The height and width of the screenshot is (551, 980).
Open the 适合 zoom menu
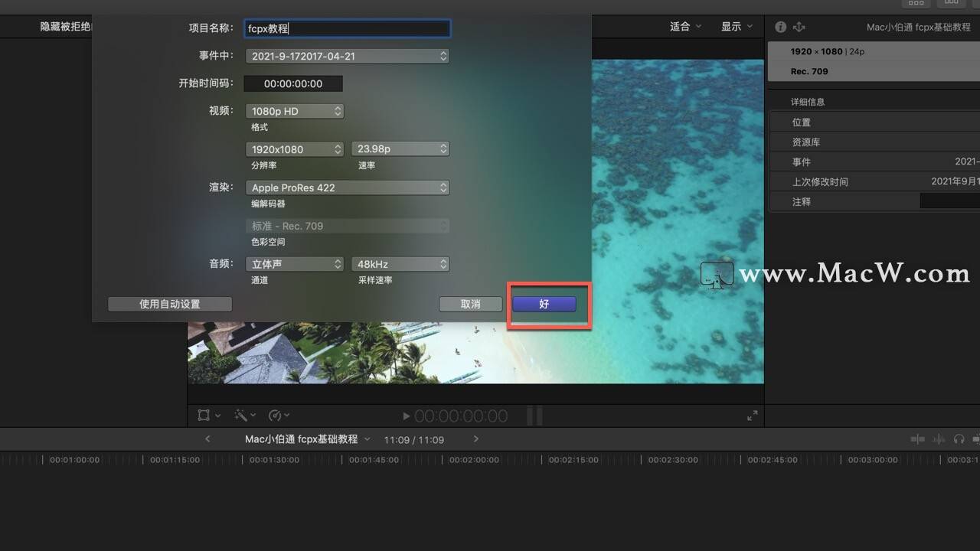(x=686, y=27)
